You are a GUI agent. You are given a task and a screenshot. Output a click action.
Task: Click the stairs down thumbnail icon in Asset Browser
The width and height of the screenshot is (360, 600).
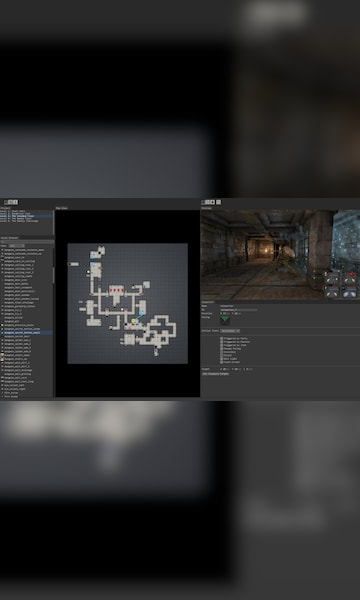click(2, 355)
